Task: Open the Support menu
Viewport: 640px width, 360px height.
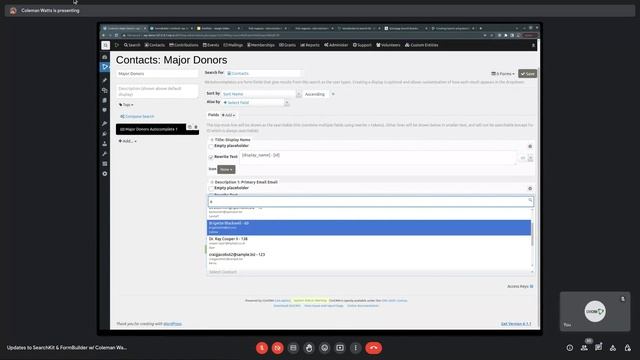Action: pyautogui.click(x=362, y=45)
